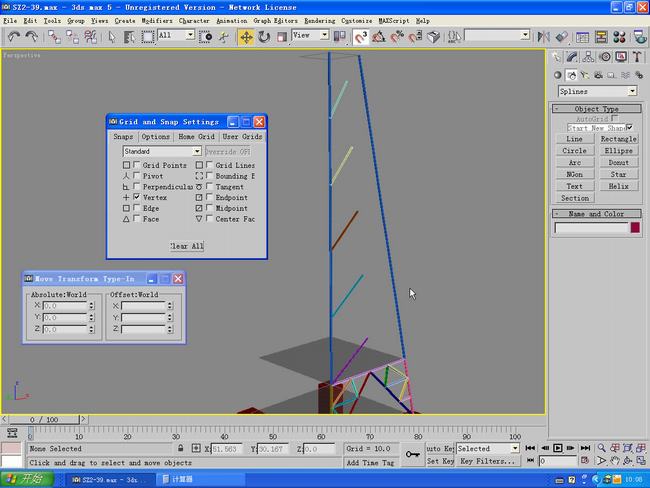The height and width of the screenshot is (488, 650).
Task: Open the Select by Name list
Action: click(x=129, y=37)
